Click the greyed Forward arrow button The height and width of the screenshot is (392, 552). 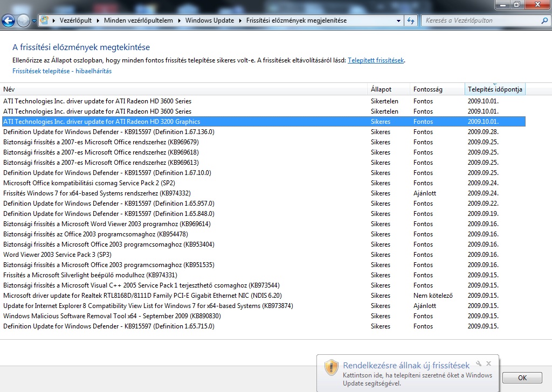23,21
